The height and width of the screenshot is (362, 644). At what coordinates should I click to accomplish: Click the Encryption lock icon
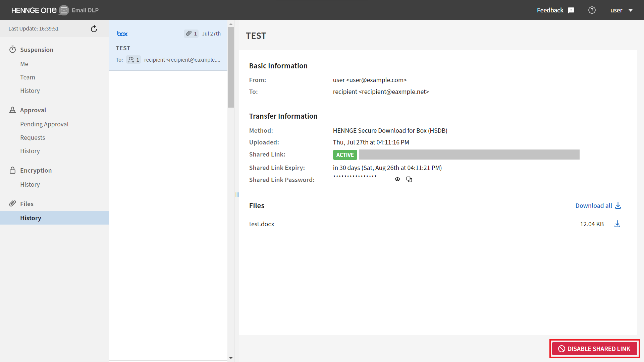click(13, 170)
